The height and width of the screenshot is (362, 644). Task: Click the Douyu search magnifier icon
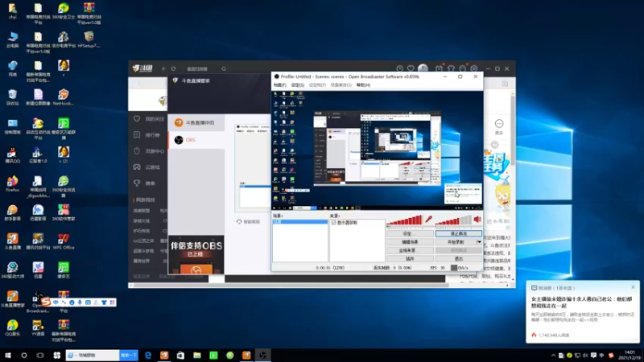point(224,69)
